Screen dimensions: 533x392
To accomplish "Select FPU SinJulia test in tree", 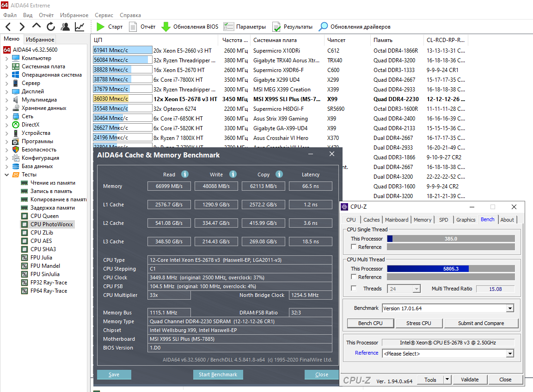I will point(45,274).
